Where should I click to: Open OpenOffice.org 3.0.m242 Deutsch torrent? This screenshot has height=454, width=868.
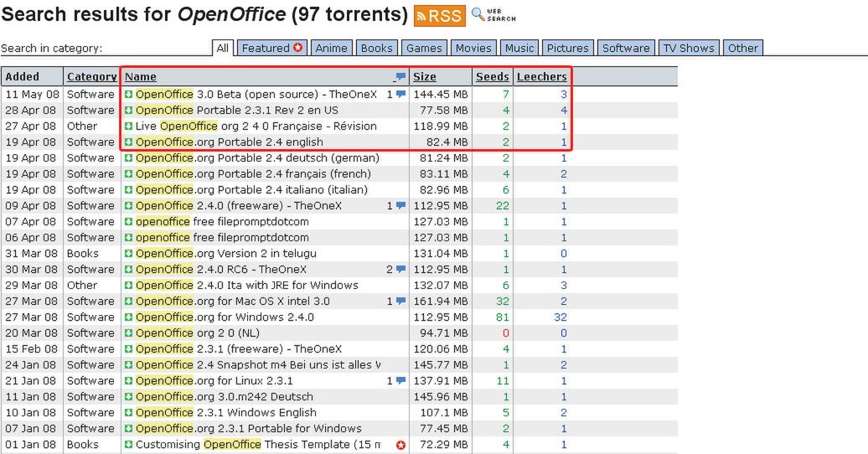click(225, 397)
